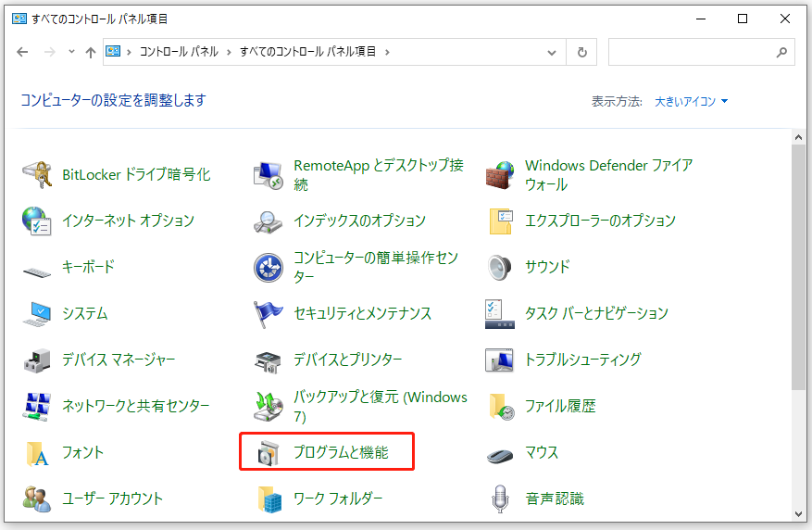Click the title bar control panel icon

[x=19, y=19]
